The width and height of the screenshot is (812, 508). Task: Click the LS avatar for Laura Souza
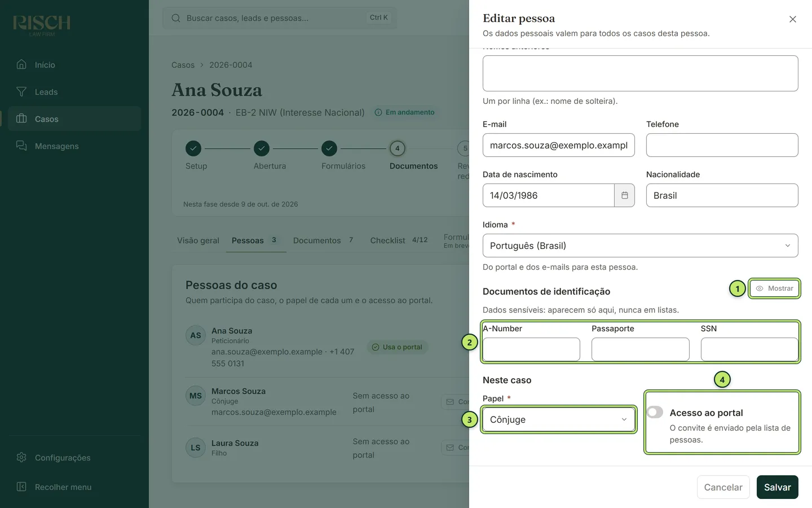[x=196, y=448]
